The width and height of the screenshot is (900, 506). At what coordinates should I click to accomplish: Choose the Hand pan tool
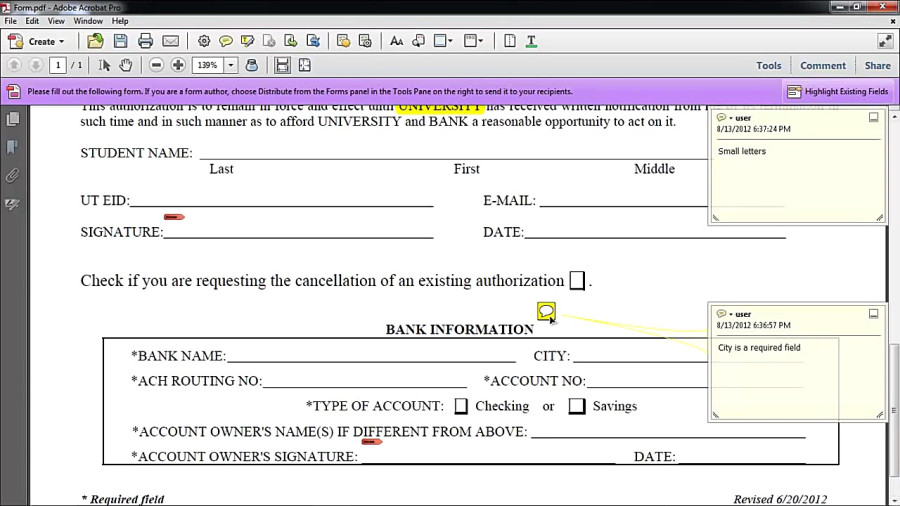[x=126, y=65]
